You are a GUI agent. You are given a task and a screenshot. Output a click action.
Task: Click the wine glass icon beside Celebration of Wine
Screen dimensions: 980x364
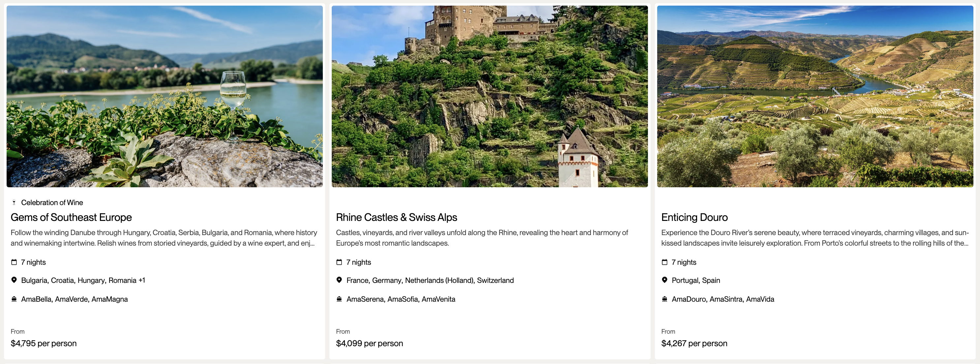coord(14,202)
